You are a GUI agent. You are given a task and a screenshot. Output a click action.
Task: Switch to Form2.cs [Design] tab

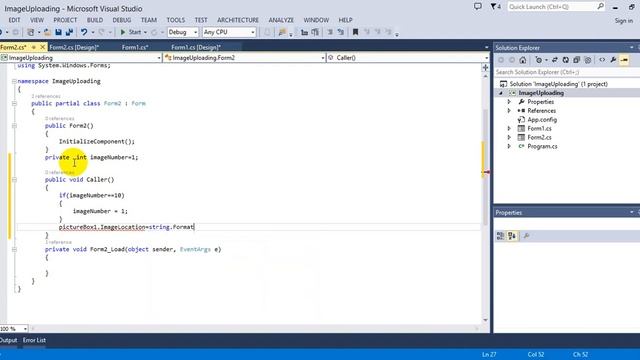[74, 47]
